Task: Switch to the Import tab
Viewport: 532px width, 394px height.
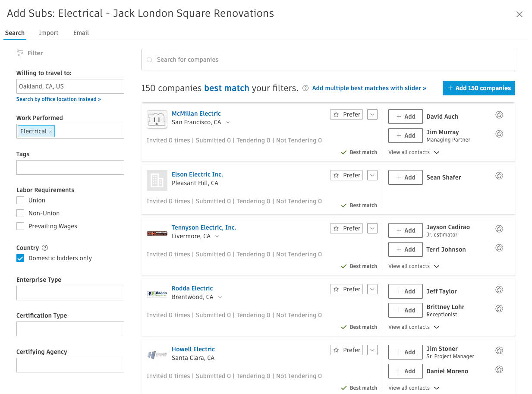Action: point(48,33)
